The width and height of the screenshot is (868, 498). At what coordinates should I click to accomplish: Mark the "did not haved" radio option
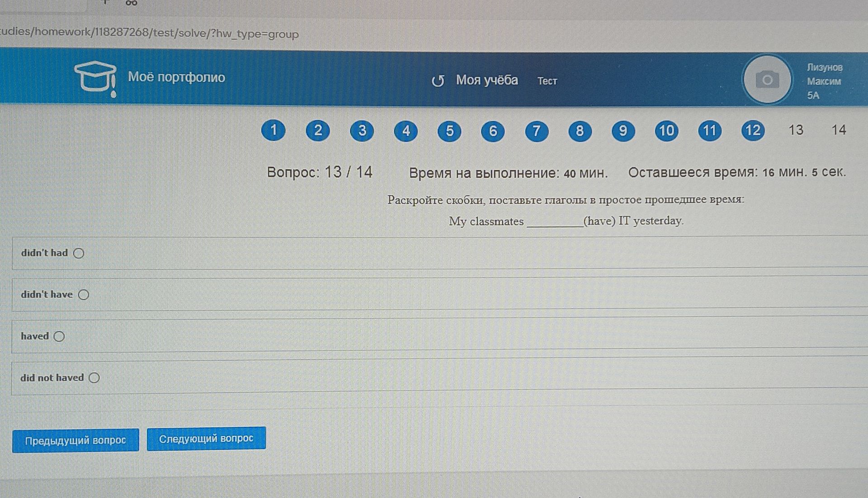[x=94, y=378]
